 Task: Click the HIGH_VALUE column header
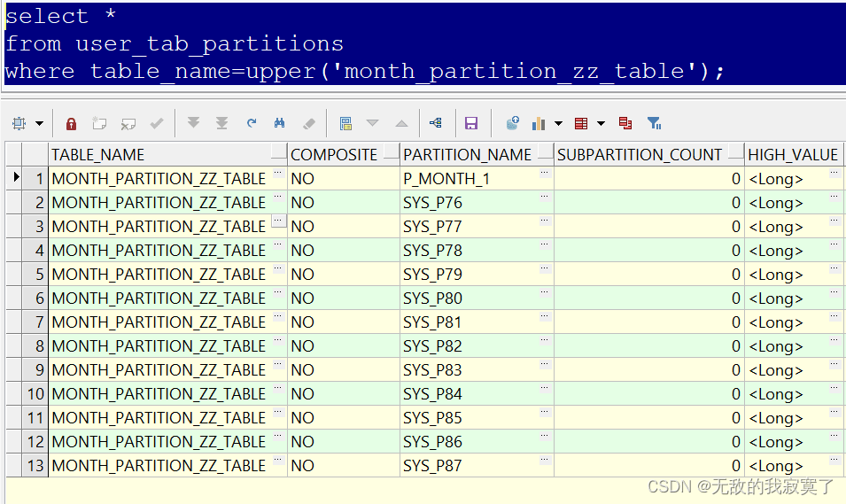tap(793, 155)
